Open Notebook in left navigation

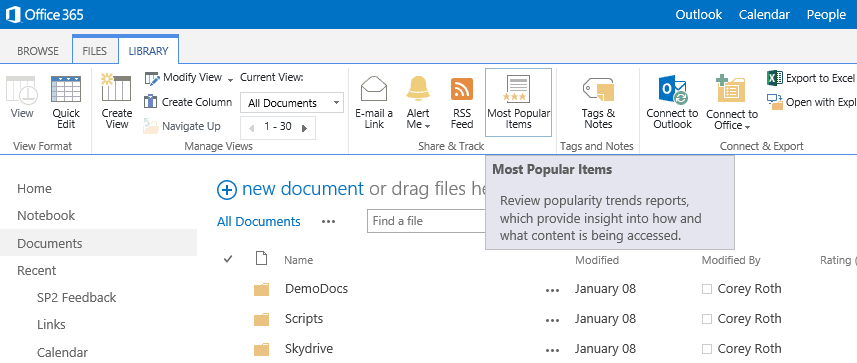(x=46, y=215)
